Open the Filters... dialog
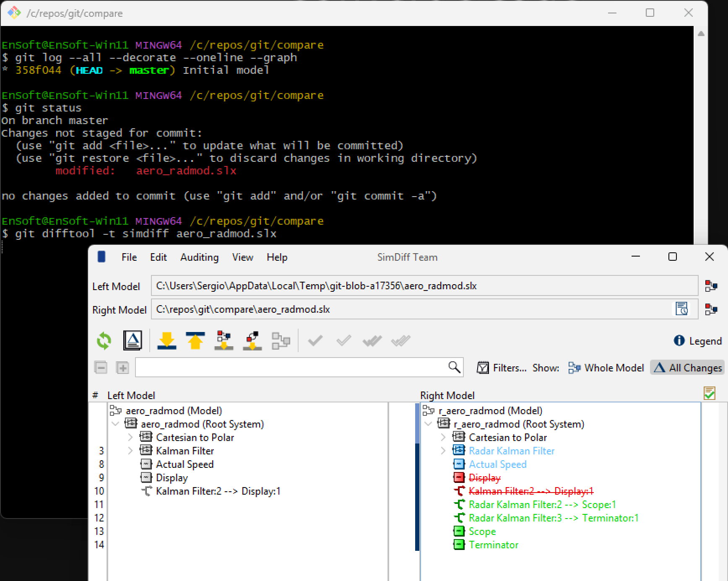The width and height of the screenshot is (728, 581). pyautogui.click(x=502, y=368)
